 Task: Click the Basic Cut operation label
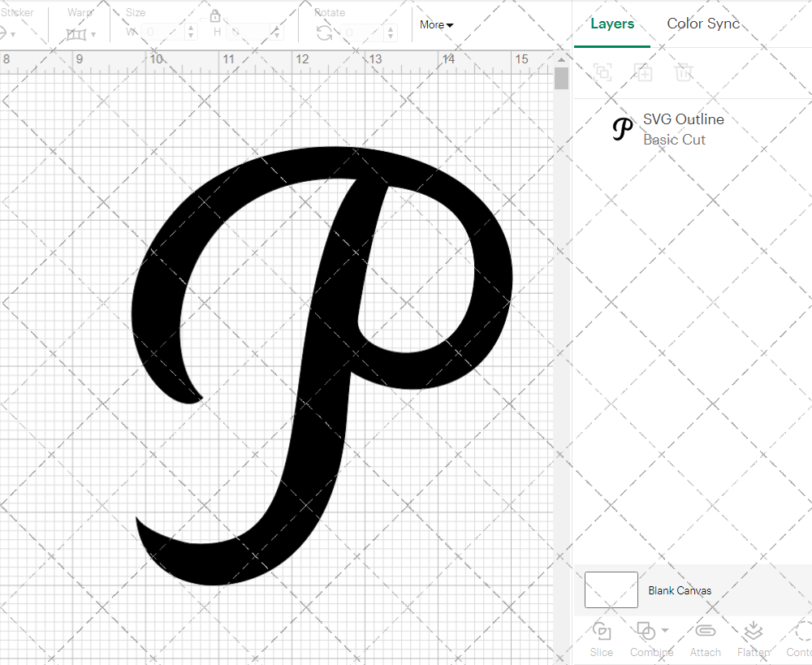[x=674, y=140]
